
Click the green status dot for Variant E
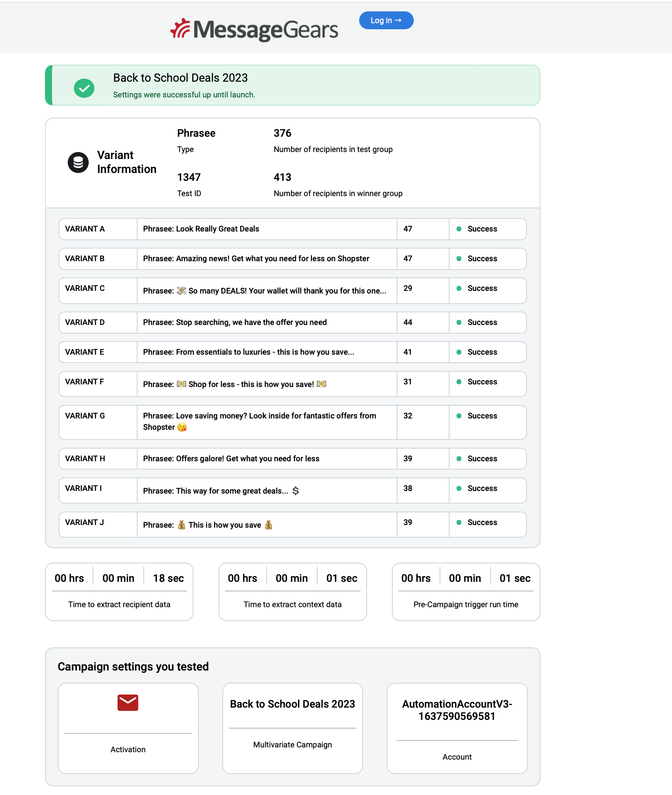[x=459, y=352]
